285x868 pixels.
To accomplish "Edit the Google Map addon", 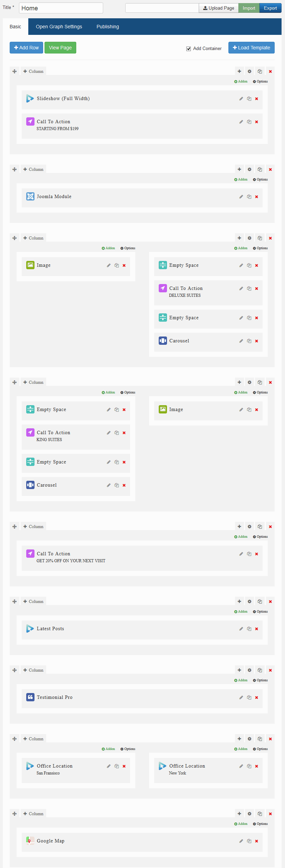I will (241, 841).
